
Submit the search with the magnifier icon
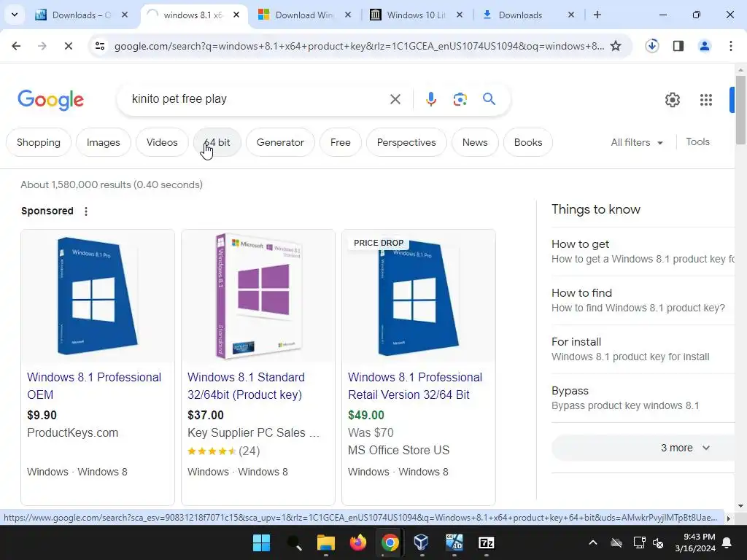tap(489, 99)
